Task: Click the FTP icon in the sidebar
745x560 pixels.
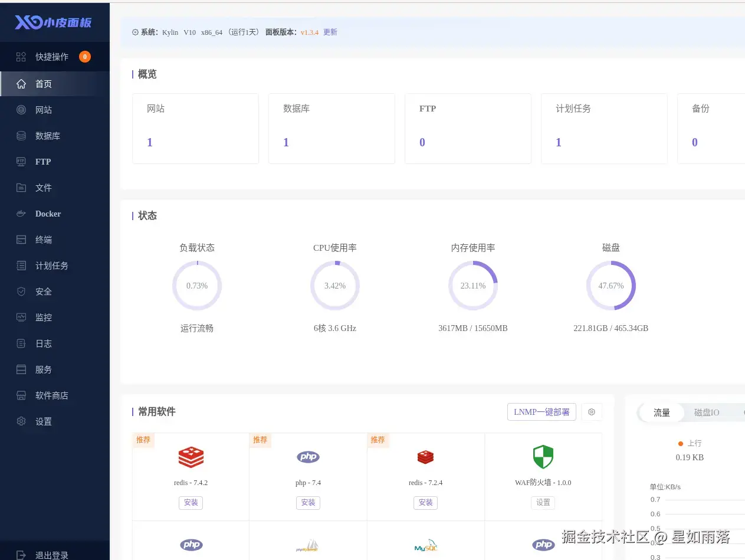Action: pos(42,162)
